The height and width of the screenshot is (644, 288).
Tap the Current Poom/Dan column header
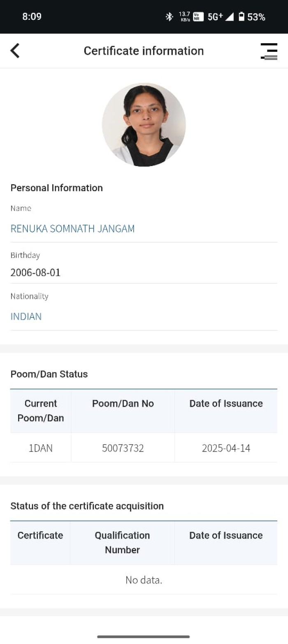[41, 411]
